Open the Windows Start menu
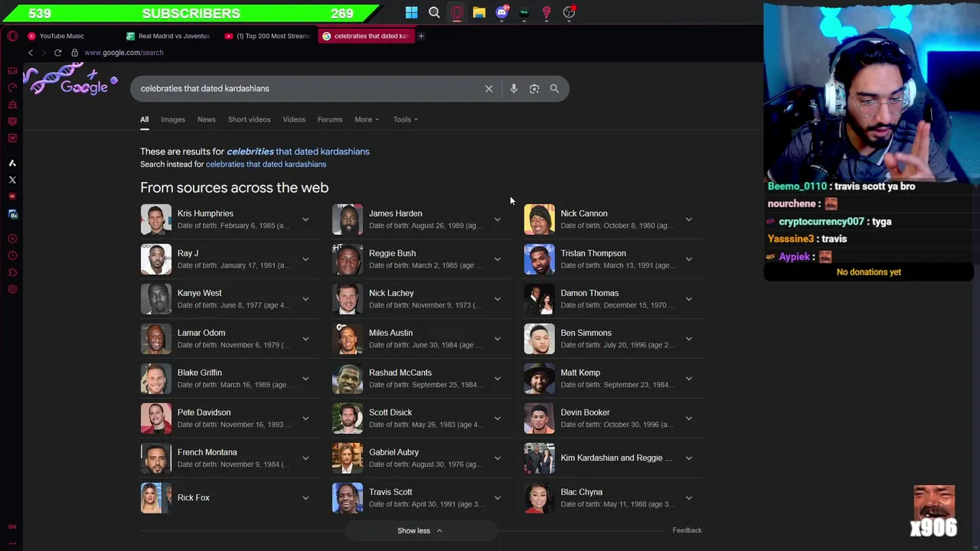This screenshot has width=980, height=551. pos(412,12)
